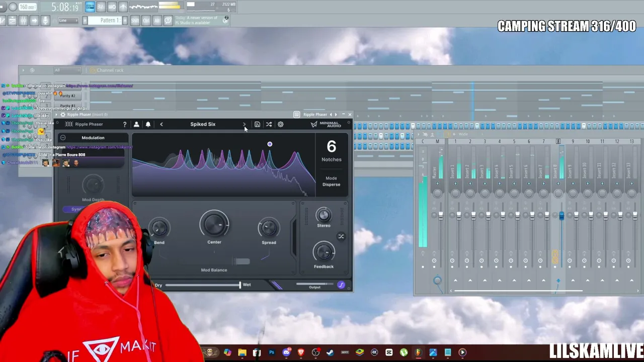Viewport: 644px width, 362px height.
Task: Click the Bend knob
Action: (x=159, y=228)
